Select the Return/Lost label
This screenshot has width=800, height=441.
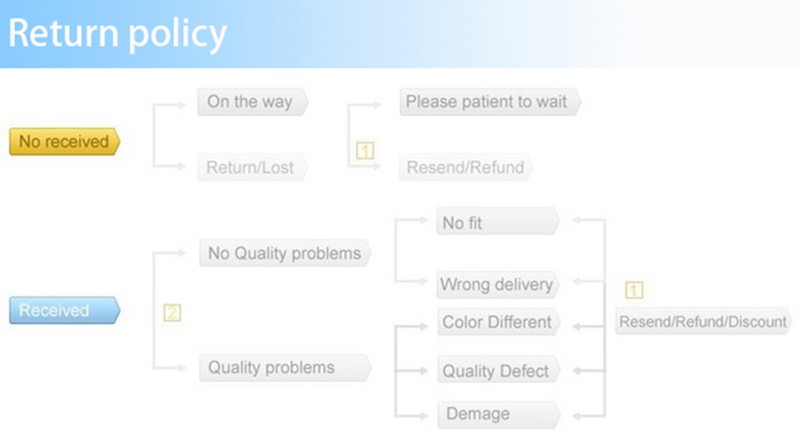point(253,167)
